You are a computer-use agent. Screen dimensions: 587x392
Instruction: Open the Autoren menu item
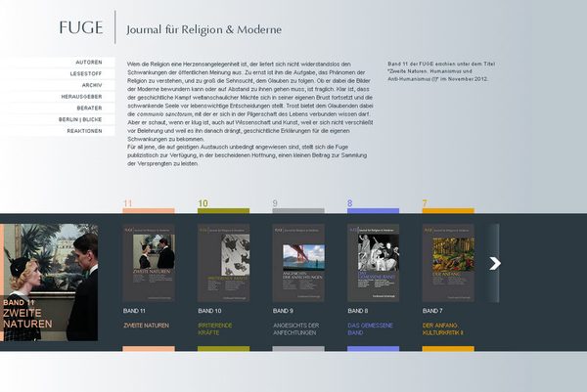coord(89,63)
